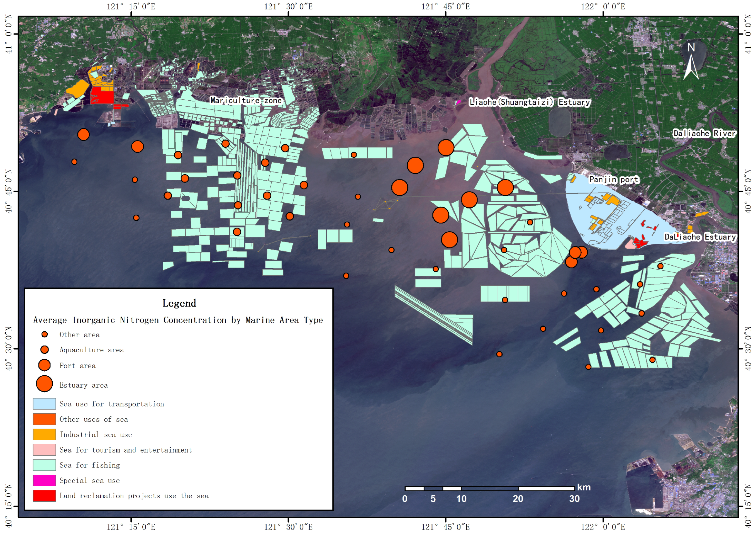This screenshot has width=756, height=534.
Task: Click the Liaohe (Shuangtaizi) Estuary label
Action: (530, 102)
